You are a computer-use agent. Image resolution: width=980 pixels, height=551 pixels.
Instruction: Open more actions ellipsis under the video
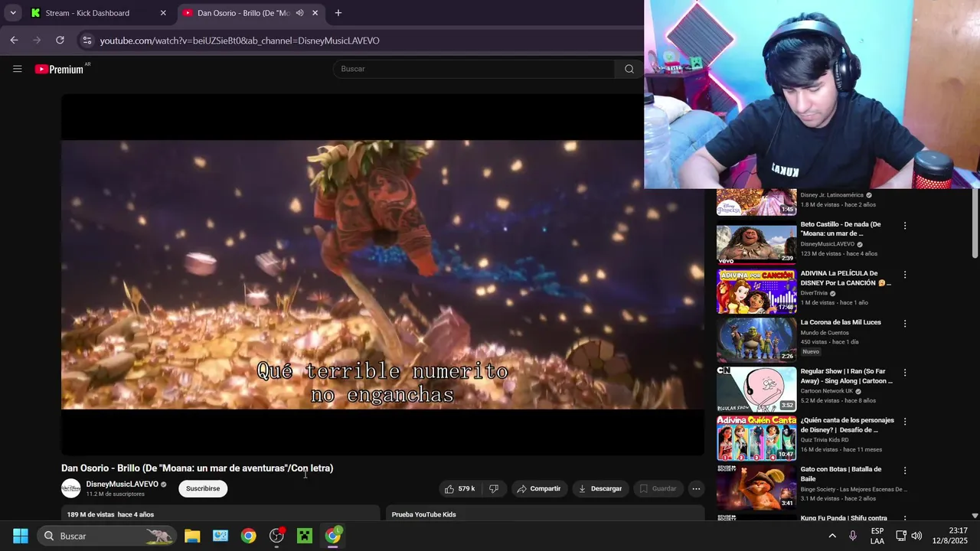pyautogui.click(x=696, y=488)
